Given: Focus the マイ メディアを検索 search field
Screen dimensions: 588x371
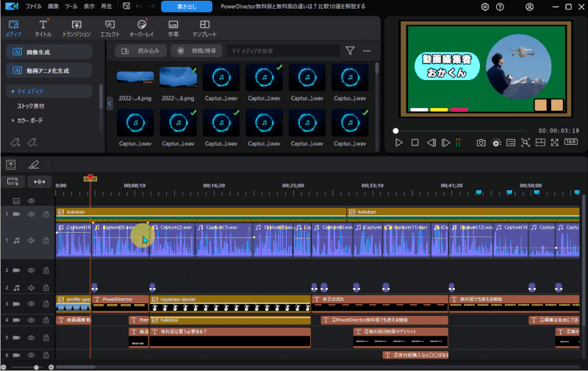Looking at the screenshot, I should 283,51.
